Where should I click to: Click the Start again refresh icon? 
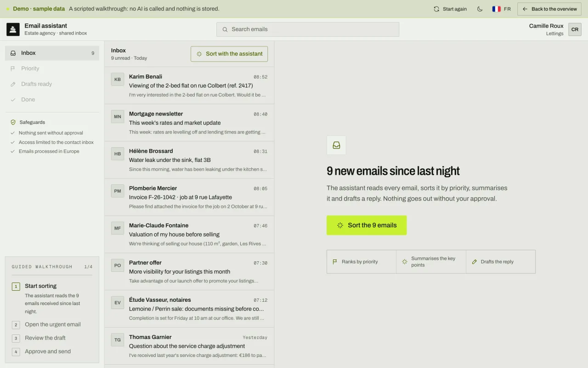[436, 9]
